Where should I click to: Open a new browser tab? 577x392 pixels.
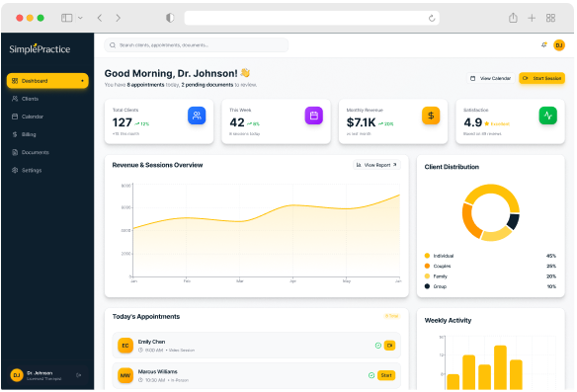[x=532, y=18]
